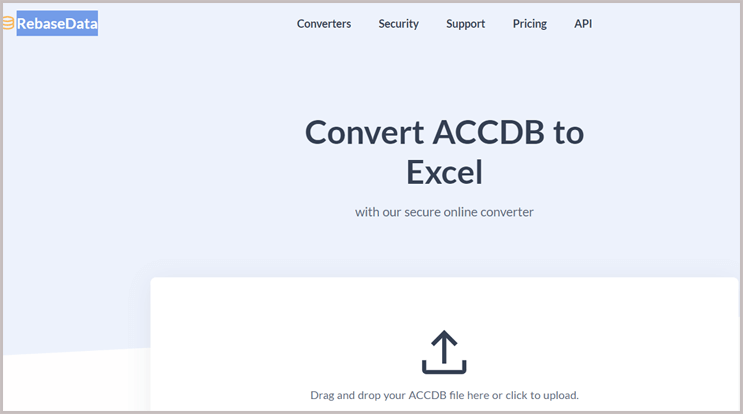Select the 'click to upload' phrase
This screenshot has width=743, height=414.
pyautogui.click(x=541, y=395)
